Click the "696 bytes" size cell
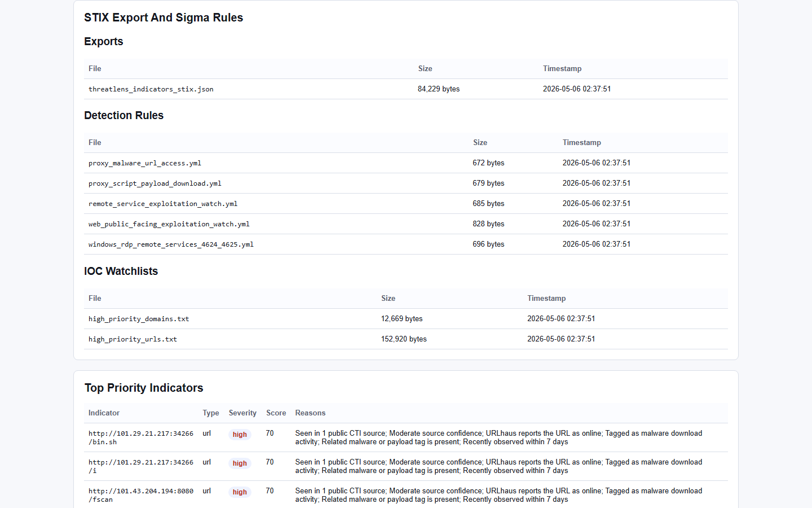 point(488,244)
